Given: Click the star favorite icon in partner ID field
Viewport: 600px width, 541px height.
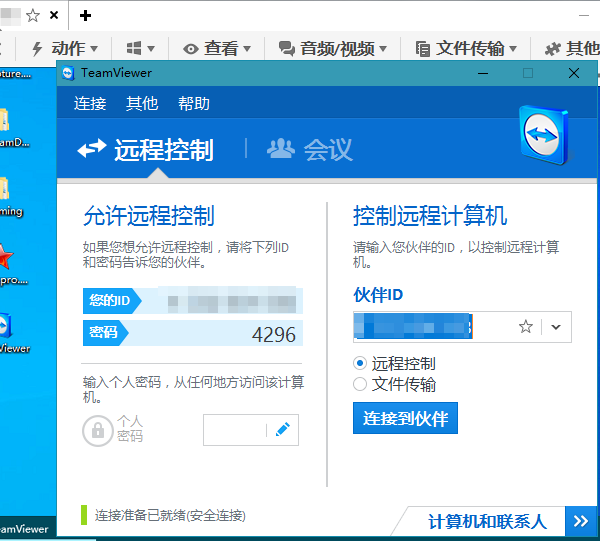Looking at the screenshot, I should [526, 326].
